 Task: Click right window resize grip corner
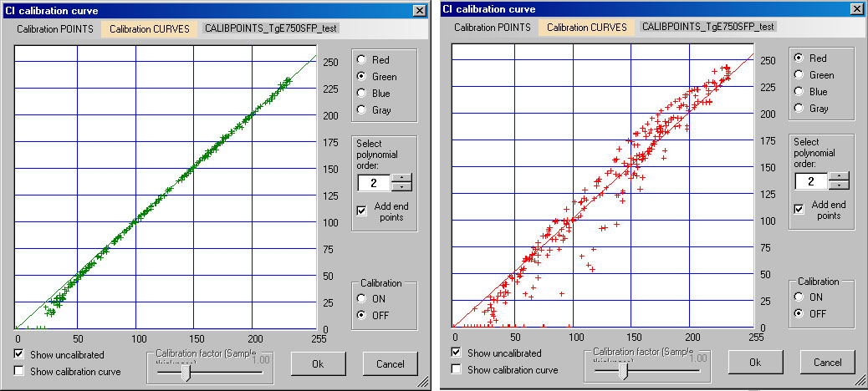pyautogui.click(x=860, y=378)
